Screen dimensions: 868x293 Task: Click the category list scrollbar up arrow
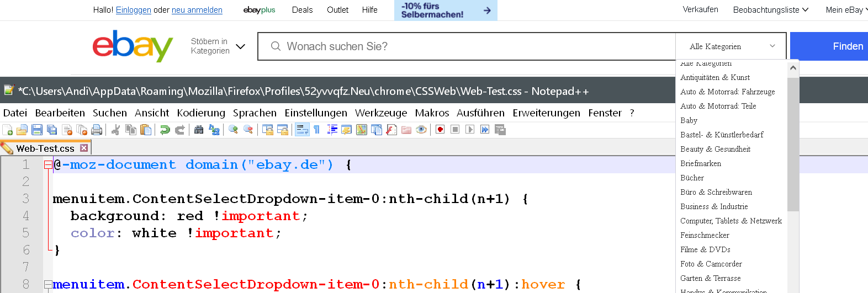click(793, 68)
